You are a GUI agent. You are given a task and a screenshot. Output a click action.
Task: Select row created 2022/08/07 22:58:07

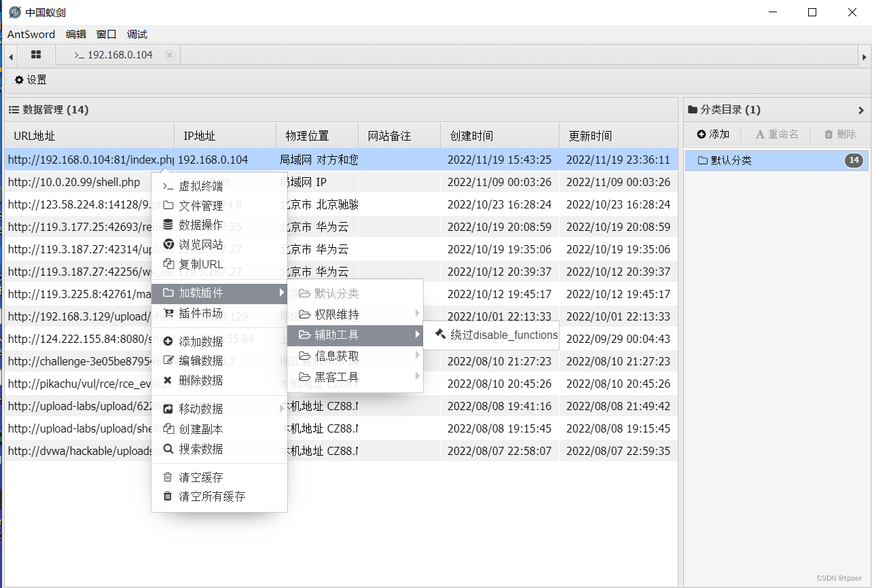[x=341, y=451]
